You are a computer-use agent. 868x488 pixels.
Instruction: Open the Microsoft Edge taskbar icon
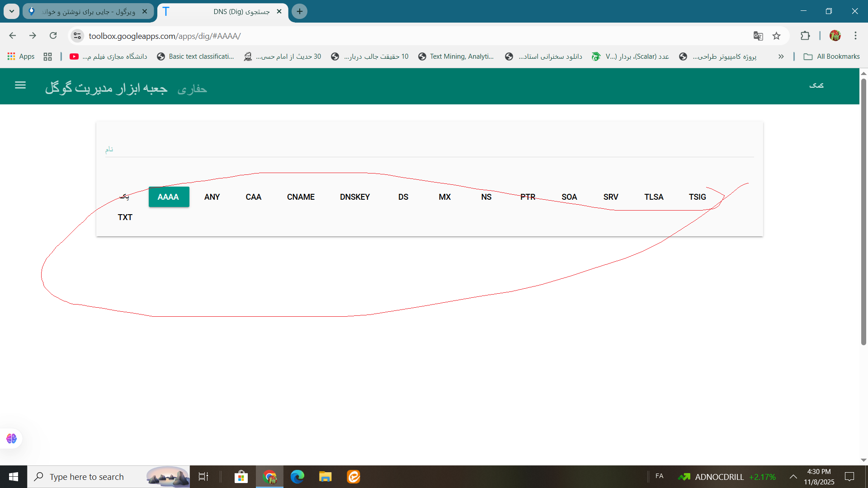[297, 477]
